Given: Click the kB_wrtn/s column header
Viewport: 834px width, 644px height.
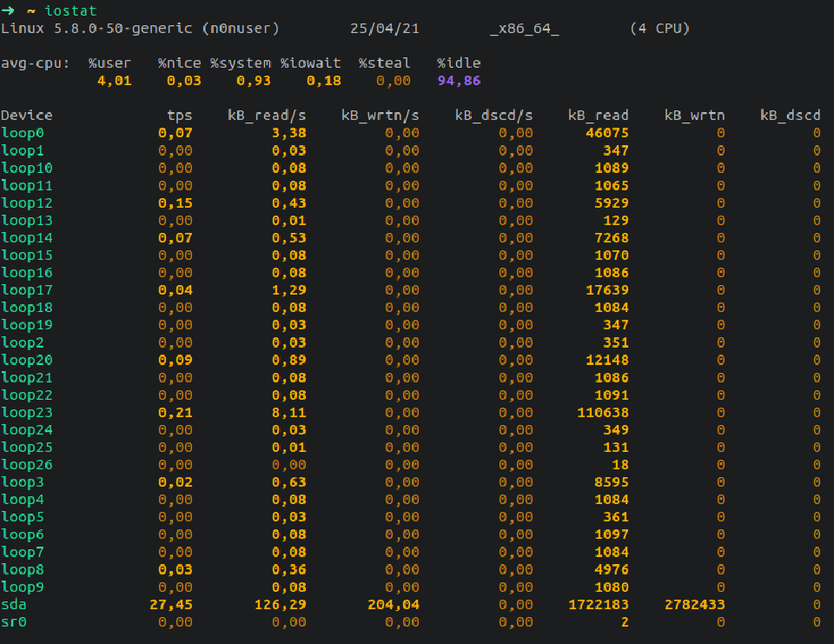Looking at the screenshot, I should 380,116.
